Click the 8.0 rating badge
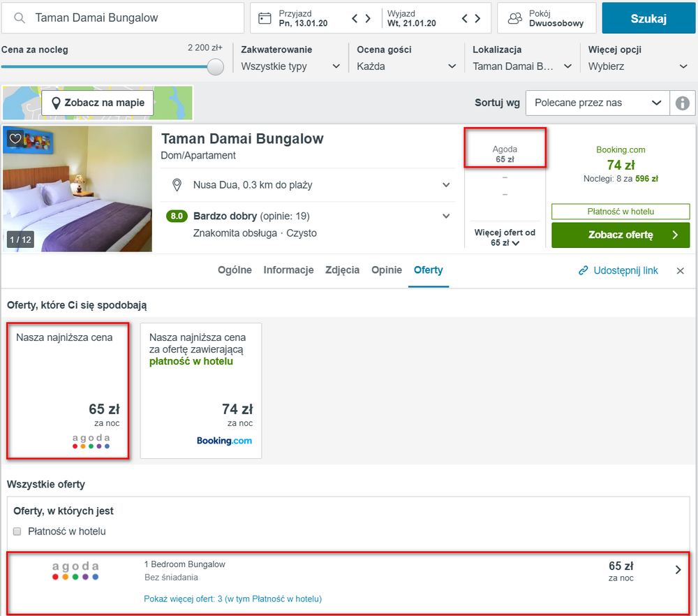The image size is (698, 616). [x=177, y=216]
